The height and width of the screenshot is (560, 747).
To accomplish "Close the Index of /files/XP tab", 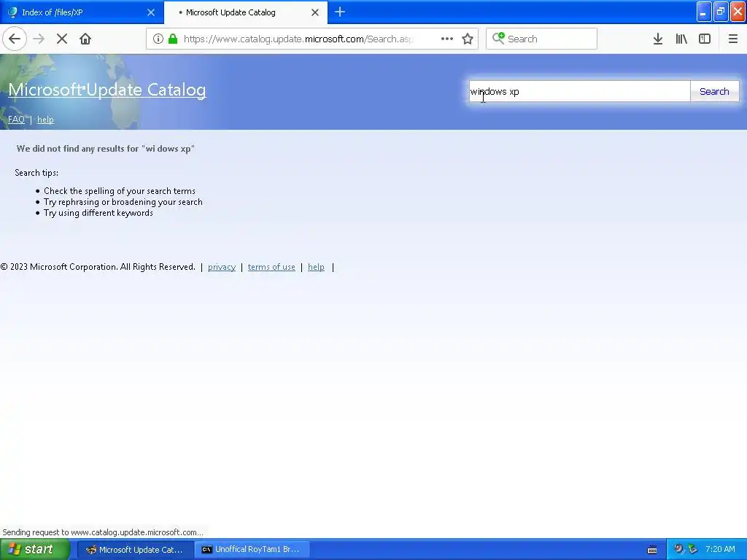I will (151, 12).
